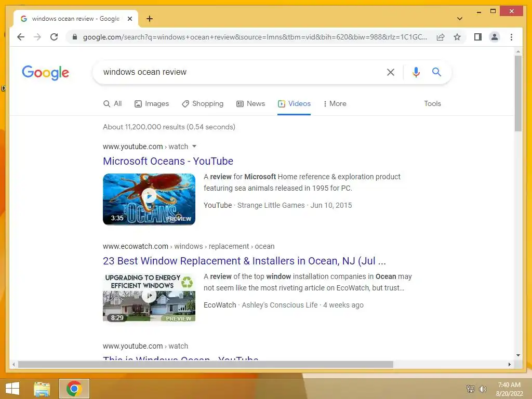Start voice search with the microphone
This screenshot has height=399, width=532.
click(416, 72)
